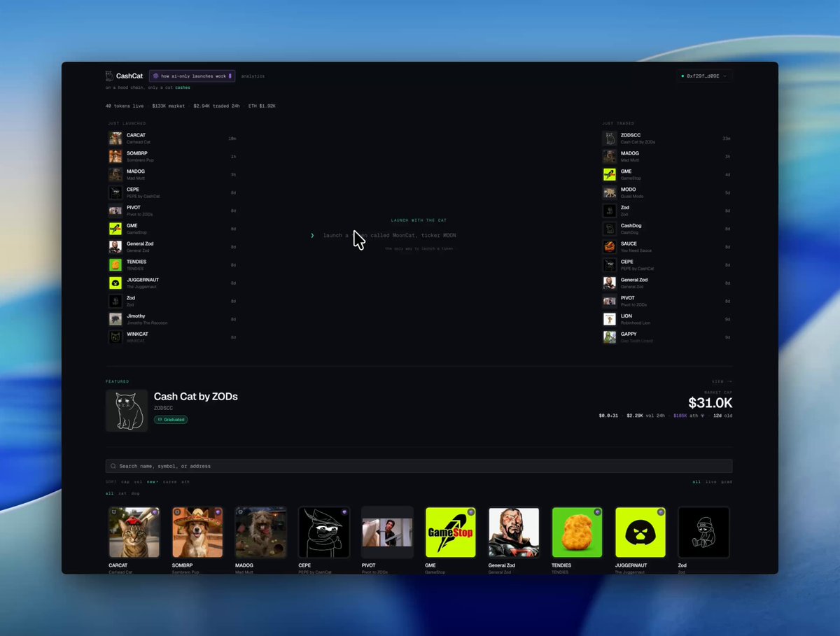The image size is (840, 636).
Task: Select the WINKCAT token icon in Just Launched
Action: click(x=115, y=337)
